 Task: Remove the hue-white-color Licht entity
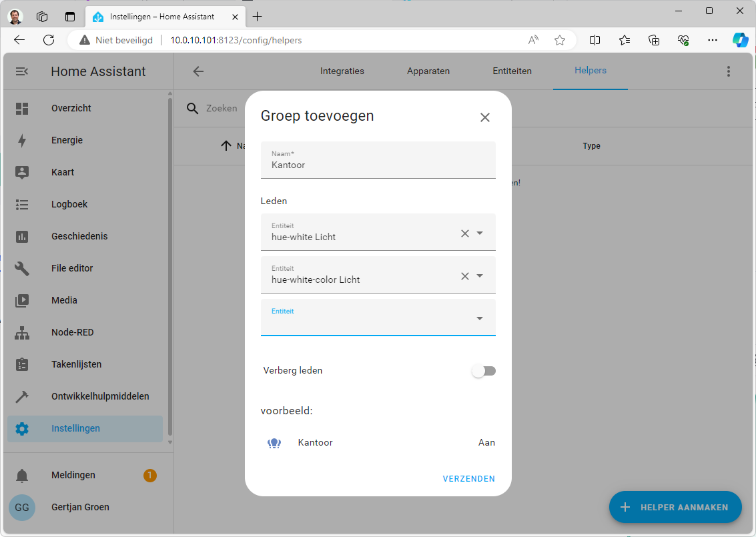click(x=465, y=276)
